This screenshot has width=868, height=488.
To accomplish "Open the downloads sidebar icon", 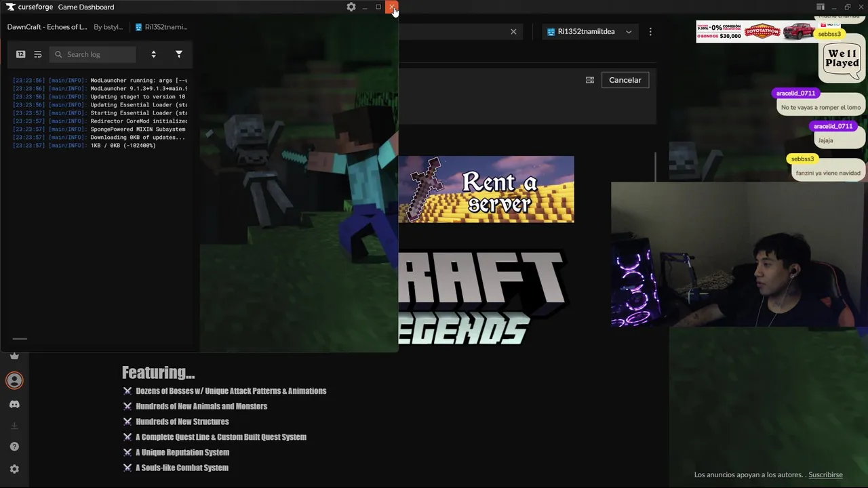I will tap(14, 426).
